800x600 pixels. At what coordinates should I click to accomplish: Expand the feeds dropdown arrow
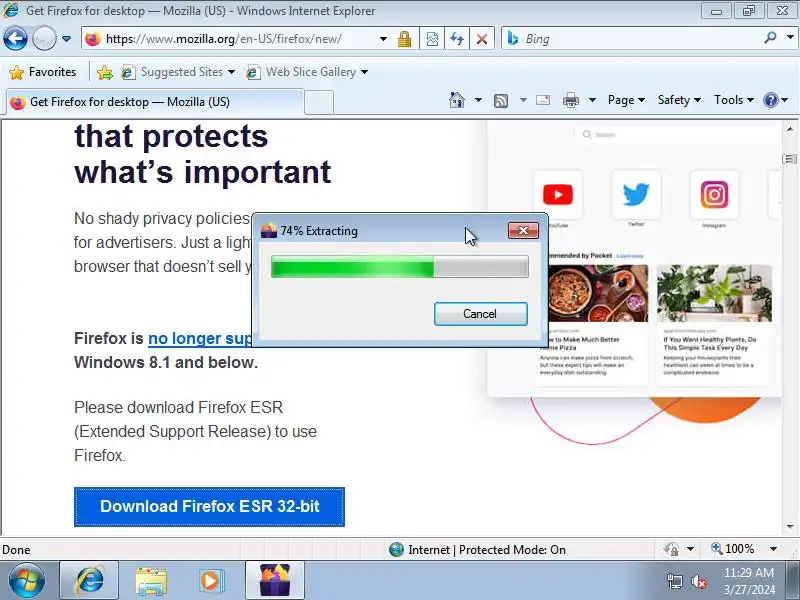tap(523, 100)
